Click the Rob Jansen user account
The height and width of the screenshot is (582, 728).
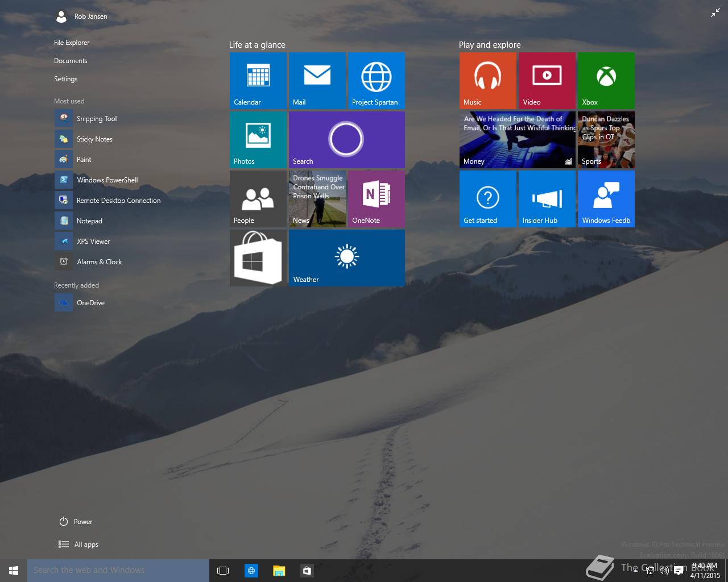pos(81,16)
